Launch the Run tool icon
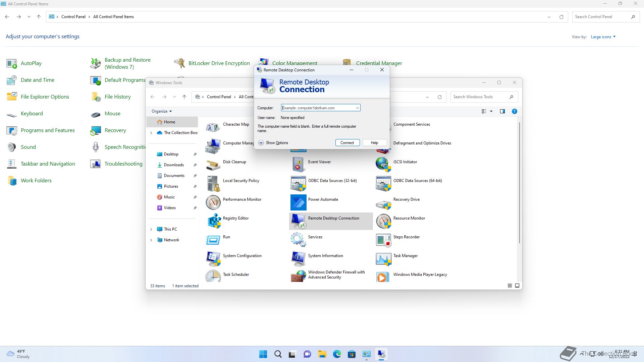 click(x=213, y=240)
